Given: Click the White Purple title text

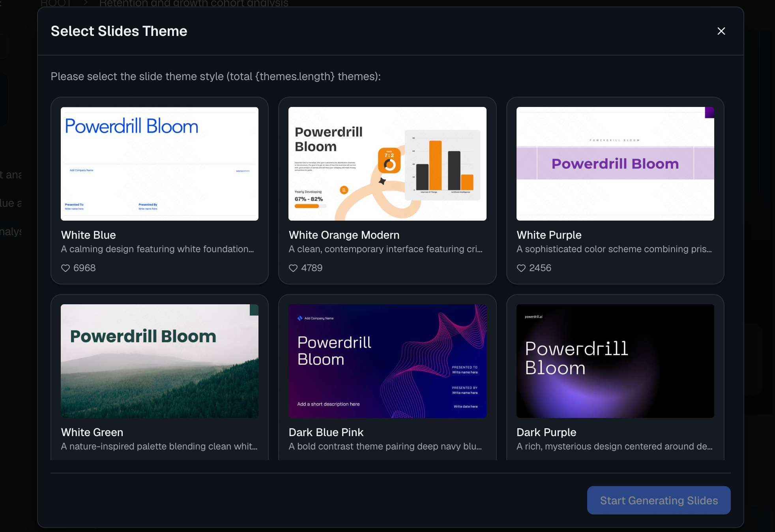Looking at the screenshot, I should click(x=549, y=235).
